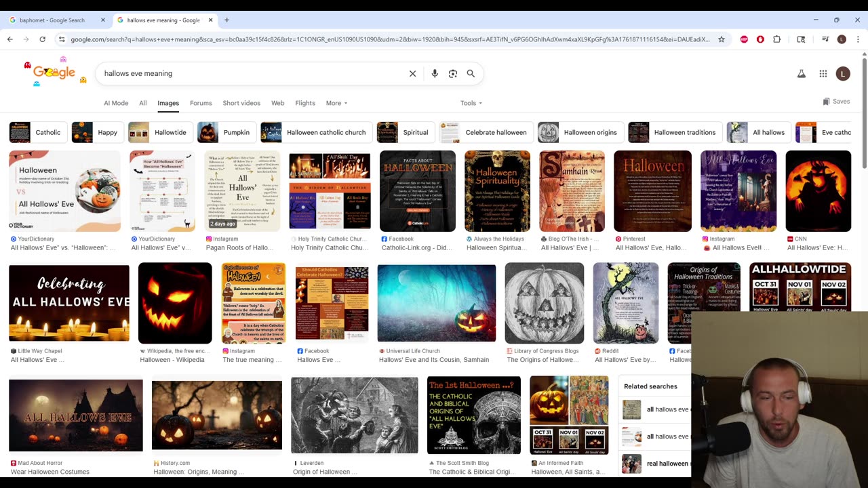
Task: Click the search field with hallows eve meaning
Action: coord(251,73)
